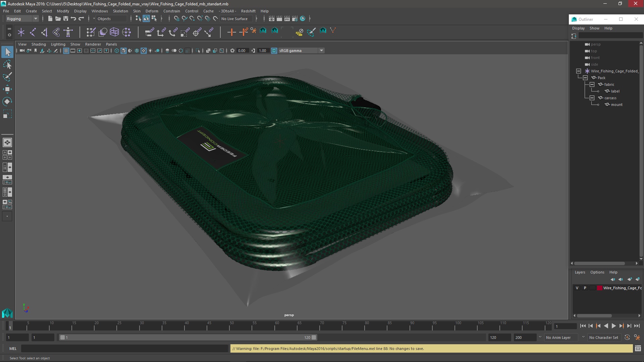644x362 pixels.
Task: Open the No Character Set dropdown
Action: pyautogui.click(x=605, y=338)
